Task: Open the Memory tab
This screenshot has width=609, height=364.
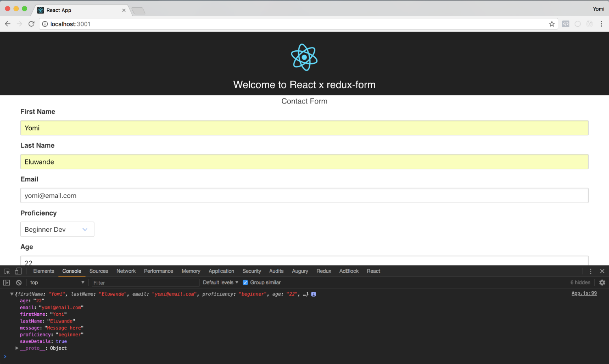Action: 191,271
